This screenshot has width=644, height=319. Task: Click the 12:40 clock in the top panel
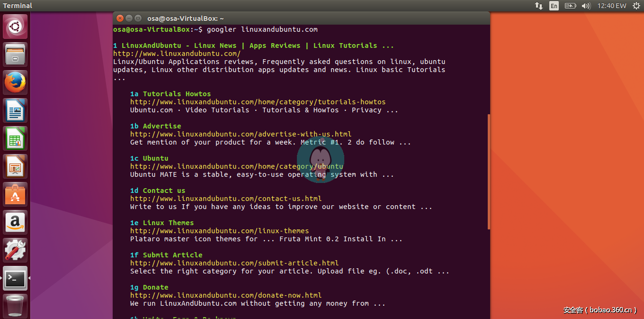(x=611, y=6)
